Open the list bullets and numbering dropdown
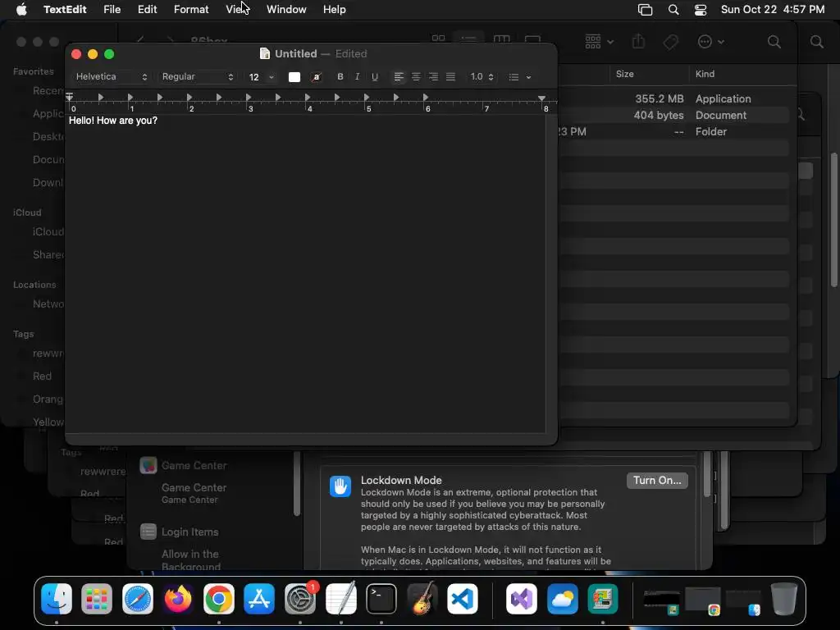Screen dimensions: 840x630 pos(519,76)
